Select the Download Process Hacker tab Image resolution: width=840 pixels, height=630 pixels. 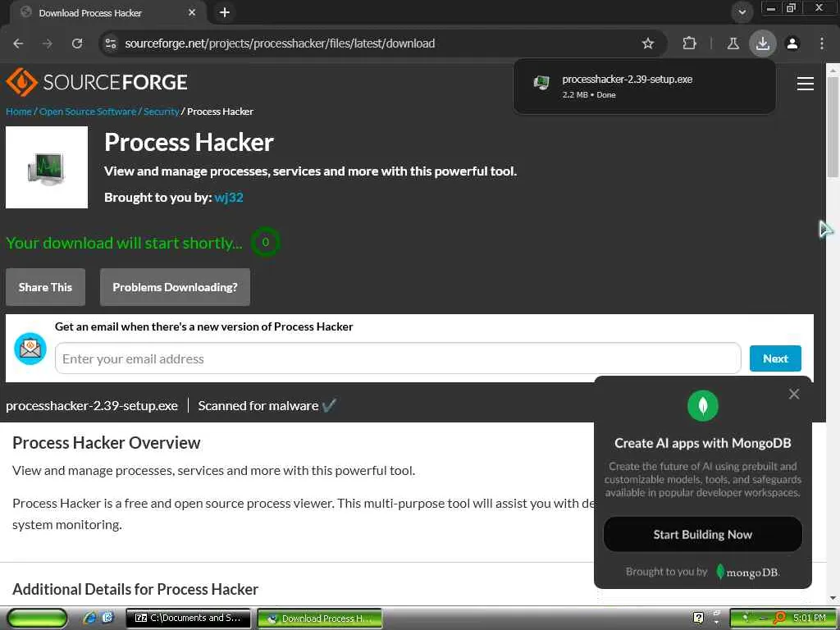98,13
